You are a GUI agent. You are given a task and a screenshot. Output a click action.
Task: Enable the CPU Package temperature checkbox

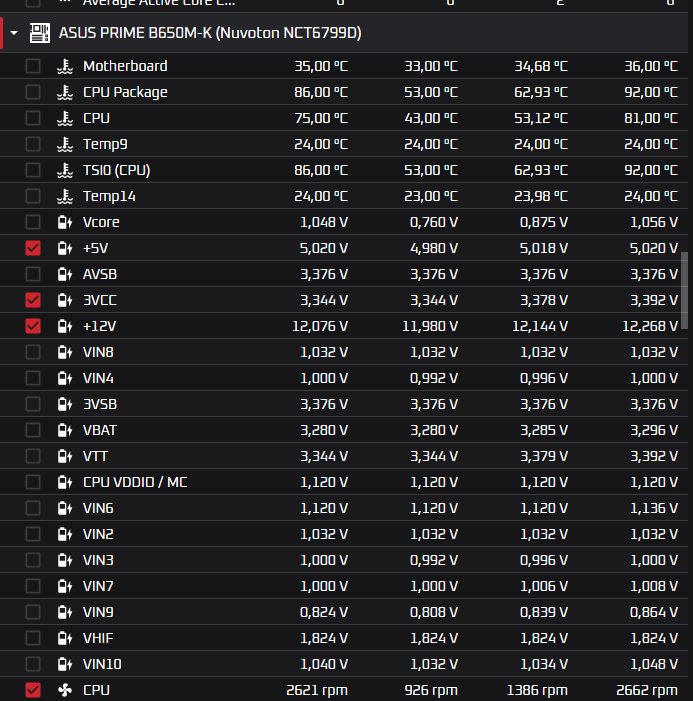click(x=33, y=92)
